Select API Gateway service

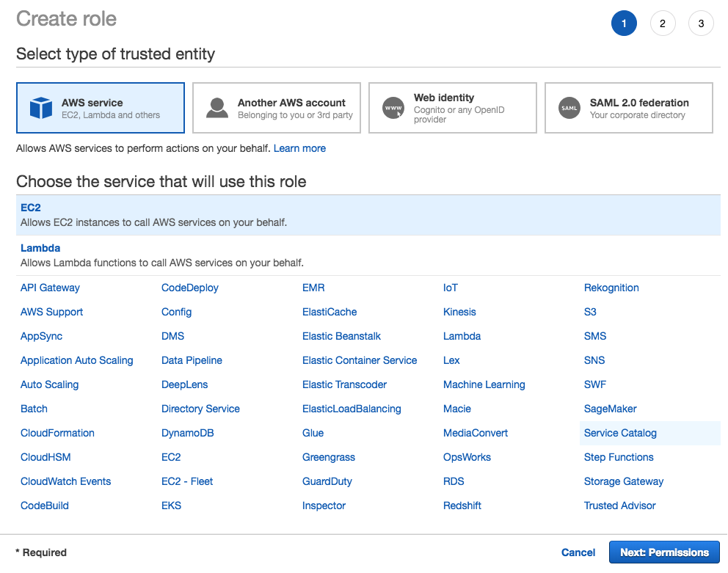click(50, 288)
